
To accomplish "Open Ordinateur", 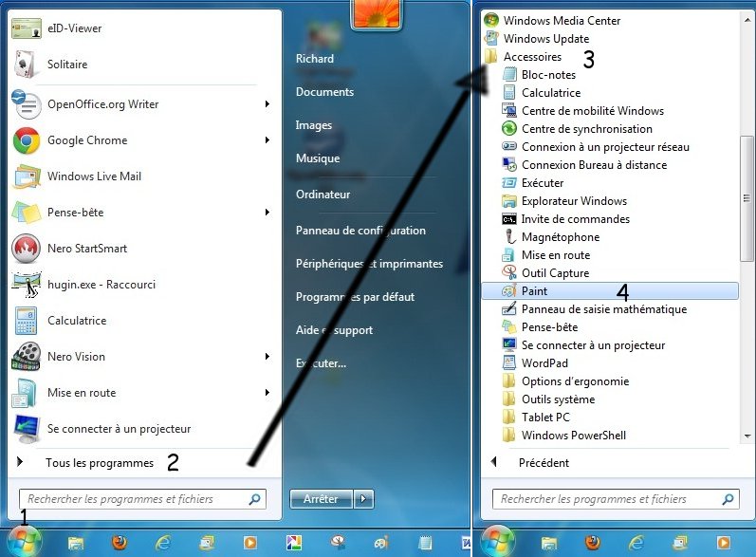I will (x=323, y=195).
